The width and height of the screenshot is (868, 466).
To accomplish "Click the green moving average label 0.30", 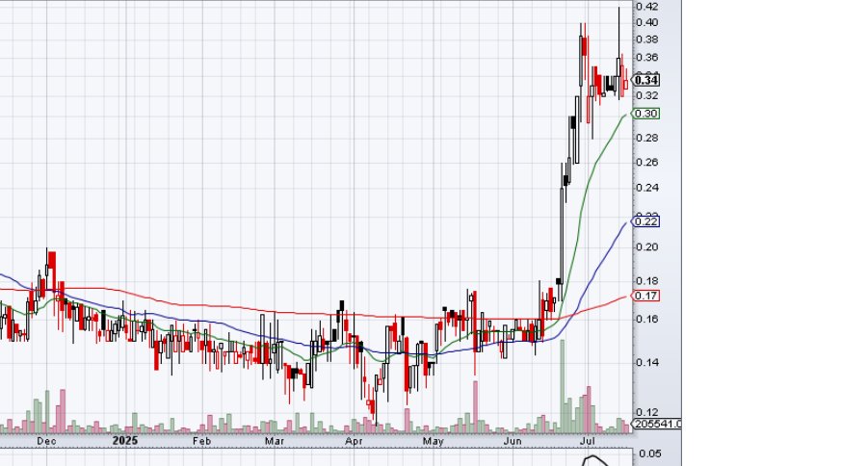I will [x=646, y=114].
